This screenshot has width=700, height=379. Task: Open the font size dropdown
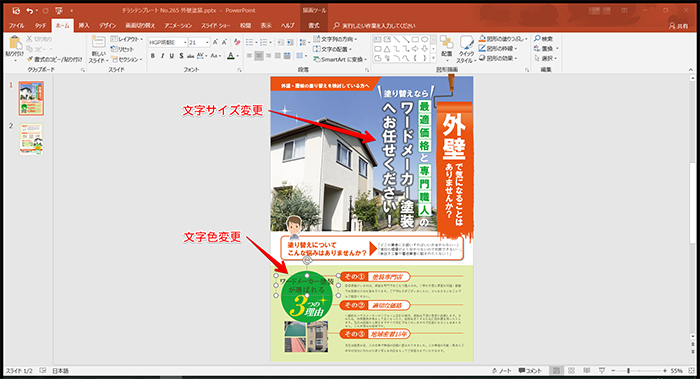click(208, 42)
